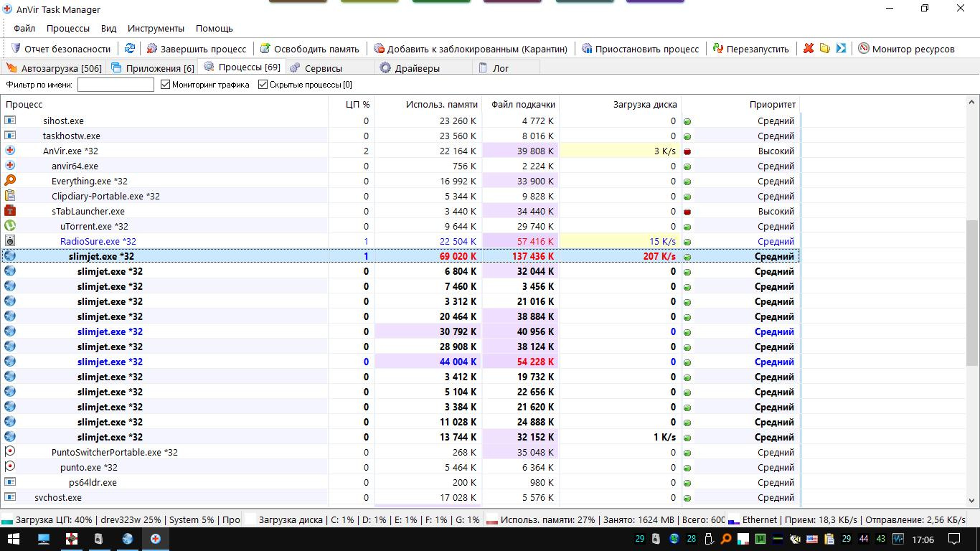Click the scrollbar up arrow in process list
Viewport: 980px width, 551px height.
[973, 103]
